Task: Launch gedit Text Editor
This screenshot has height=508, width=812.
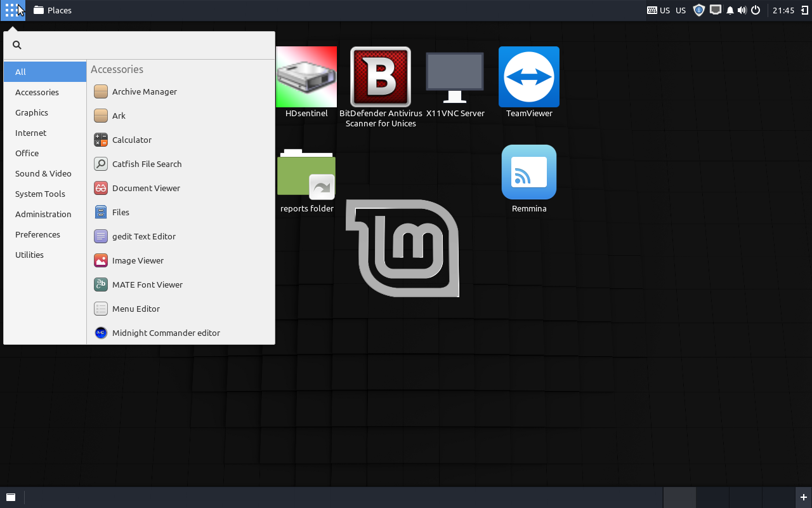Action: point(180,236)
